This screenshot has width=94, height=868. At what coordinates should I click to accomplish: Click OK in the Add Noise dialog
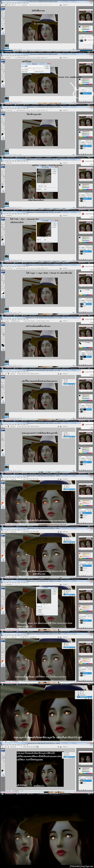[x=55, y=590]
